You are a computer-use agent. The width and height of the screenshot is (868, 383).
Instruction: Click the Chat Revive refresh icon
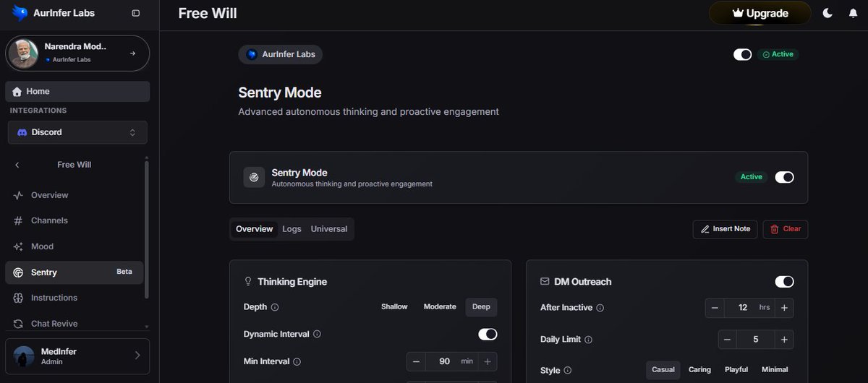coord(18,324)
